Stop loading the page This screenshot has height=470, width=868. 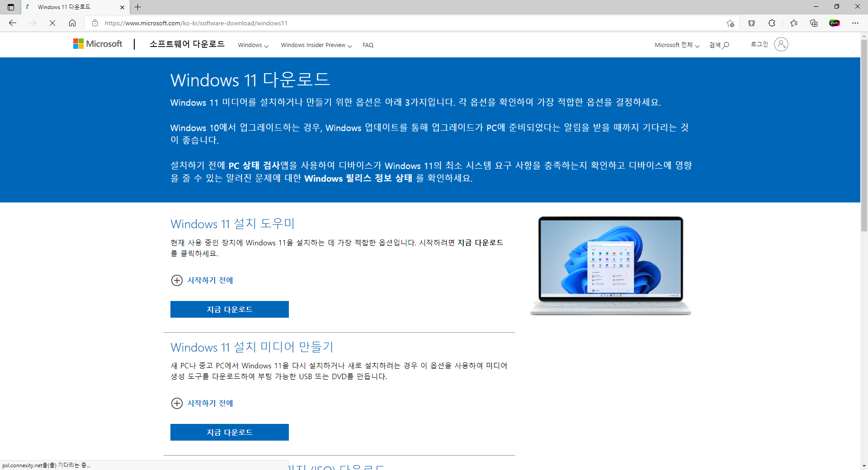(x=52, y=23)
